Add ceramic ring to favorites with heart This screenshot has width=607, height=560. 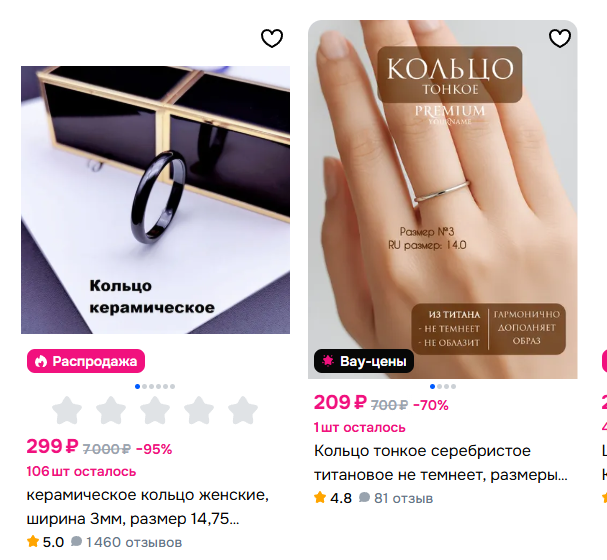click(272, 38)
